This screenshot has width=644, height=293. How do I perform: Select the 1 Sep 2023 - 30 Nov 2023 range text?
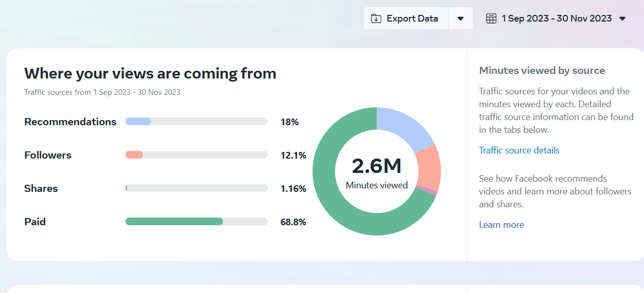click(557, 18)
